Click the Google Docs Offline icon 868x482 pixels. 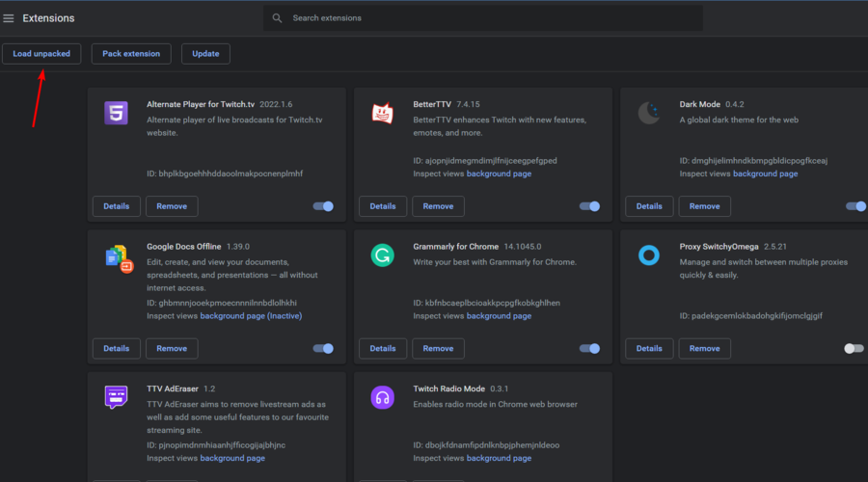click(x=119, y=259)
